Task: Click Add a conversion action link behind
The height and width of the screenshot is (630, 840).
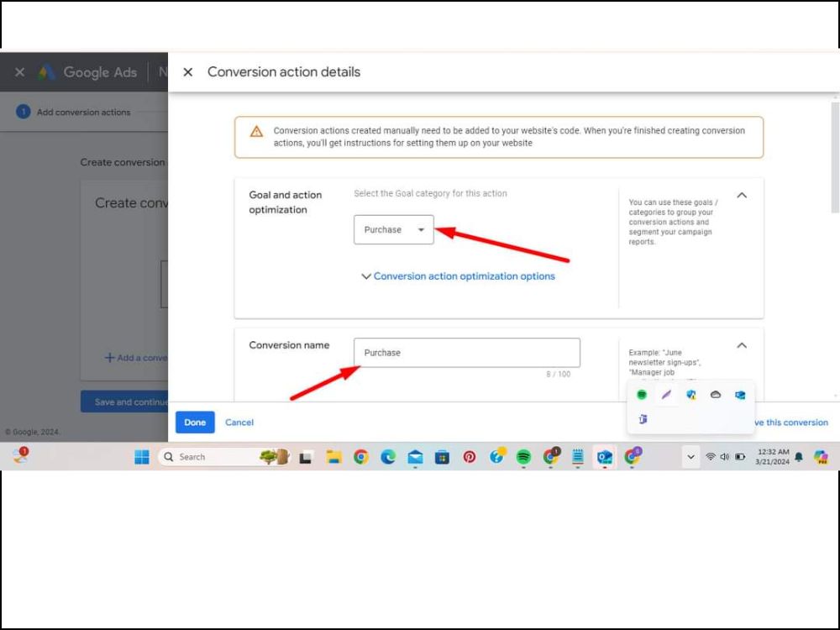Action: tap(136, 357)
